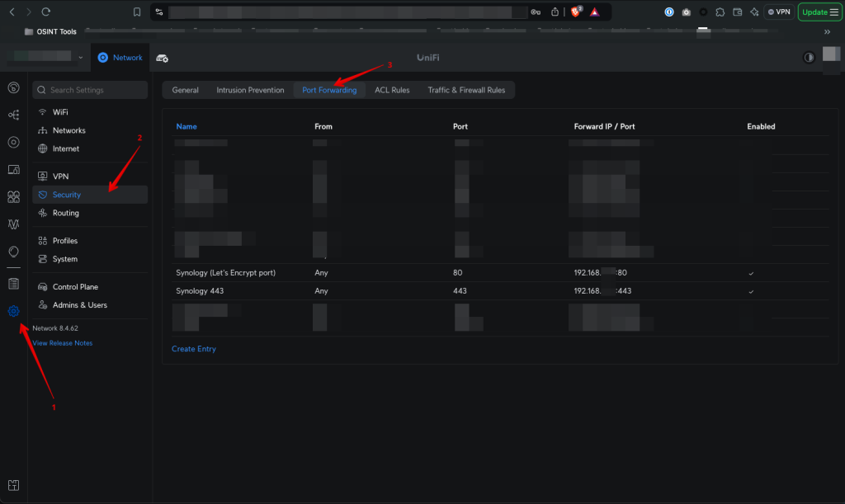Open the Leo AI sparkle icon
Screen dimensions: 845x504
pyautogui.click(x=754, y=12)
